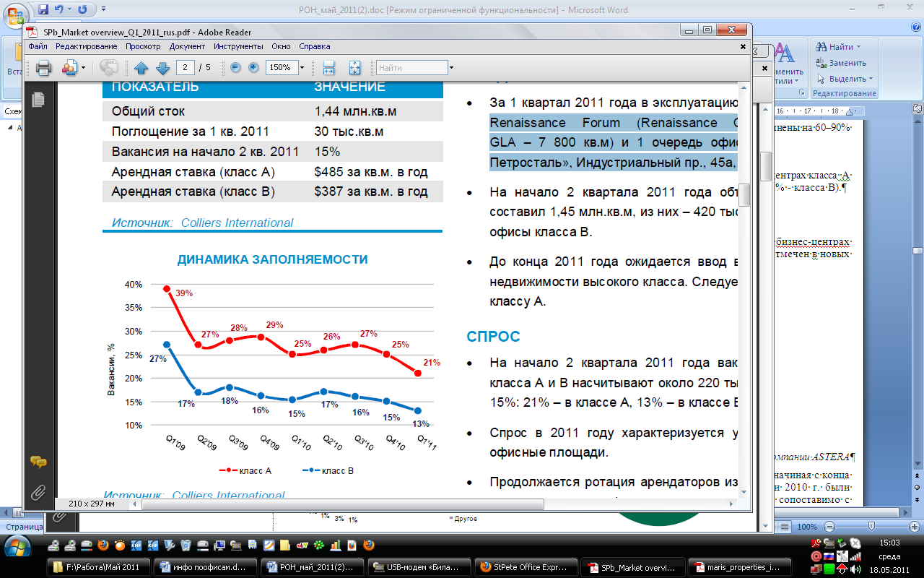The image size is (924, 578).
Task: Open the Просмотр menu
Action: point(143,46)
